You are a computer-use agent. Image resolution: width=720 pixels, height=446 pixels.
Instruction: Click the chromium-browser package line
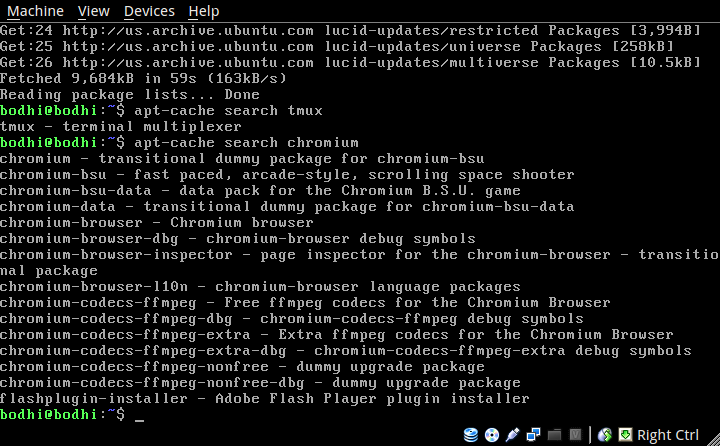pos(157,223)
